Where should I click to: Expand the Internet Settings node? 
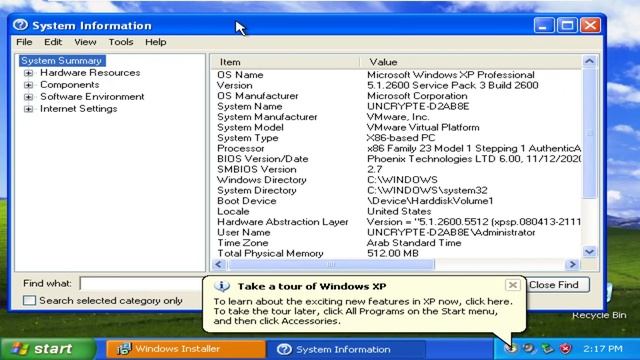[x=28, y=109]
